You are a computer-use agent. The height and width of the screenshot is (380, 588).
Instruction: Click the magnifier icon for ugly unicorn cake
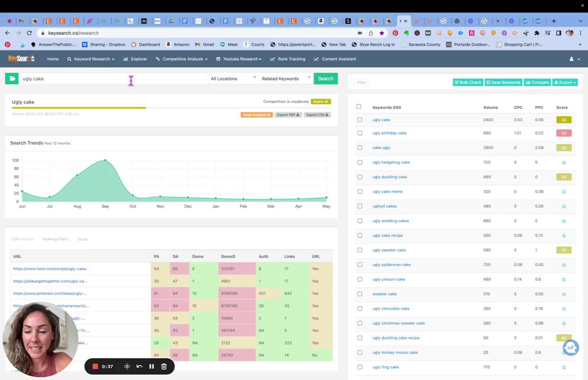[564, 280]
